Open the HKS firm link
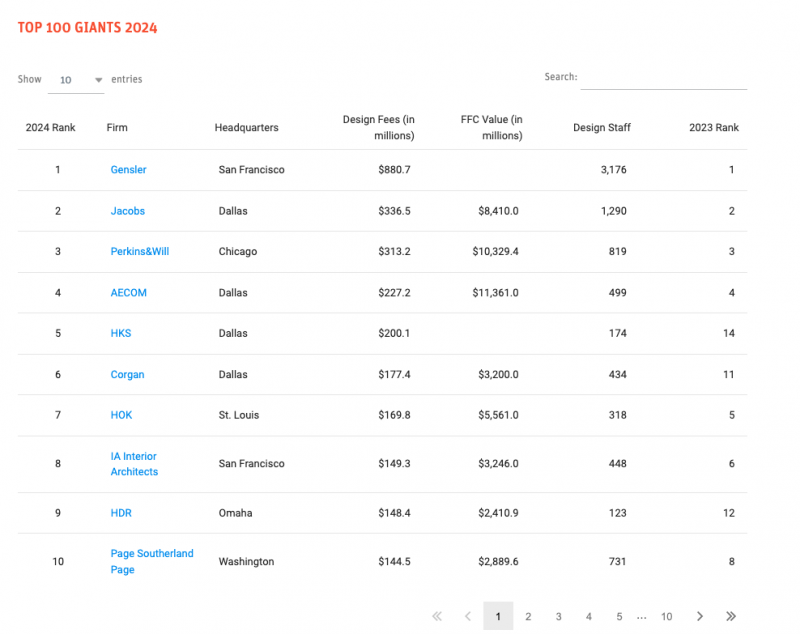The height and width of the screenshot is (634, 800). pyautogui.click(x=121, y=333)
